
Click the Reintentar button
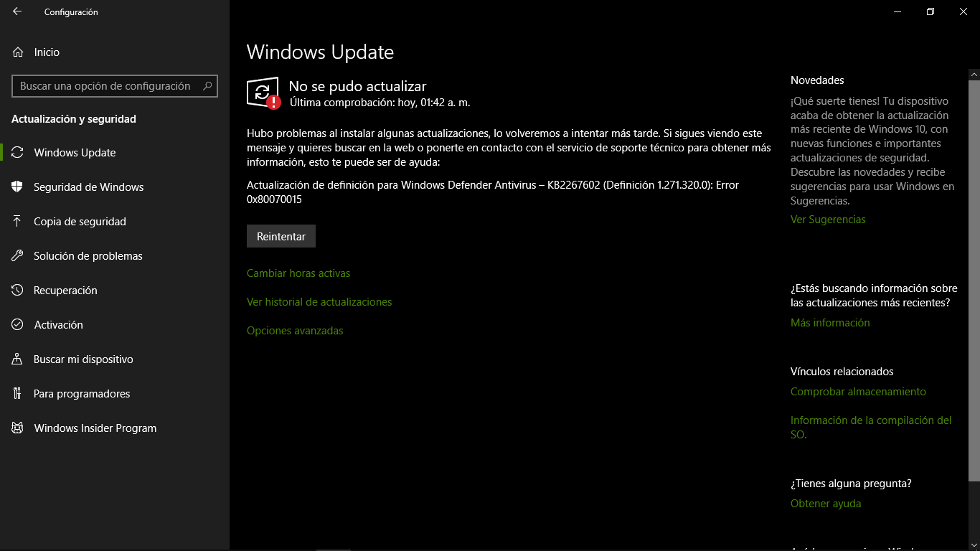click(281, 237)
